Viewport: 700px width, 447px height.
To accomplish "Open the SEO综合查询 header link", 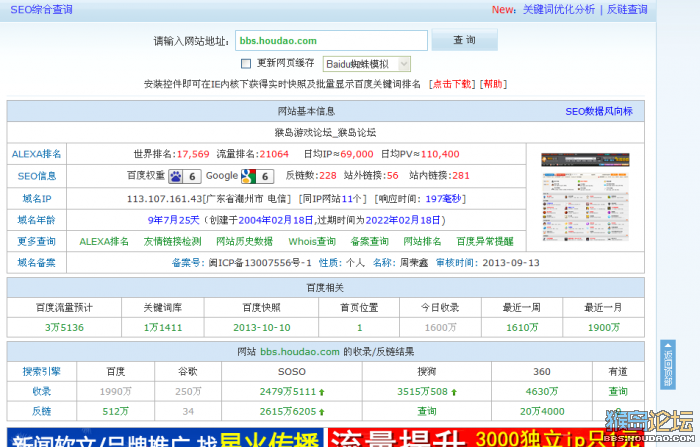I will click(x=41, y=9).
